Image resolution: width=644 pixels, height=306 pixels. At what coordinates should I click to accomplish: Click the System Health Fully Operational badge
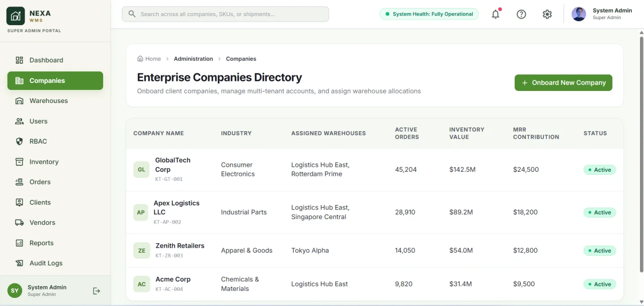[x=429, y=14]
